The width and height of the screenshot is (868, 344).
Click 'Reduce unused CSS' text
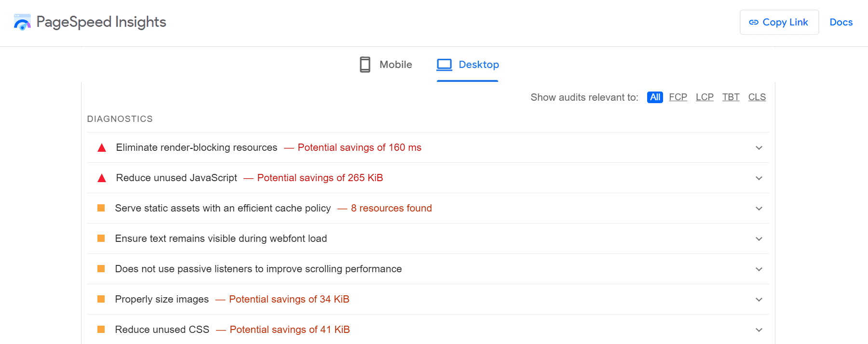click(x=162, y=330)
